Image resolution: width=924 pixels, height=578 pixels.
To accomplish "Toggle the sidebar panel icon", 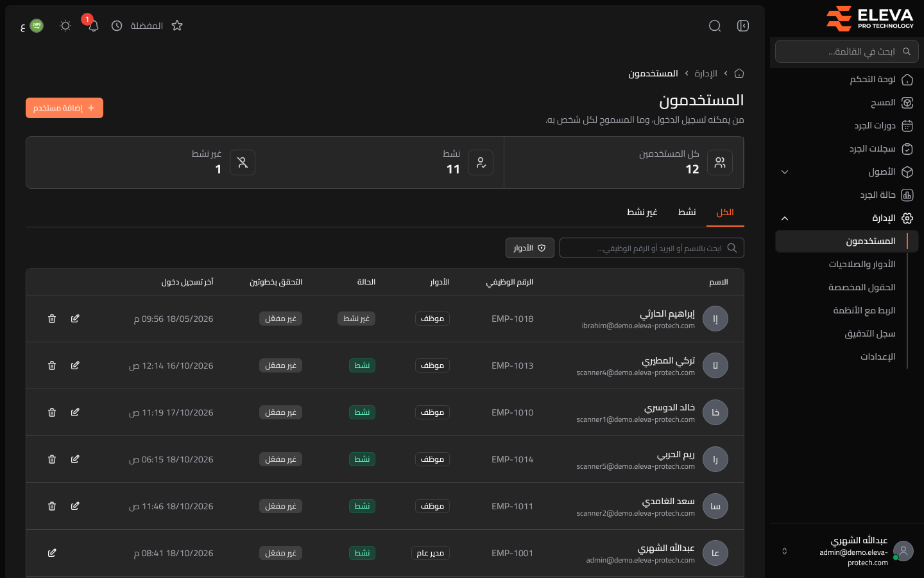I will [743, 26].
